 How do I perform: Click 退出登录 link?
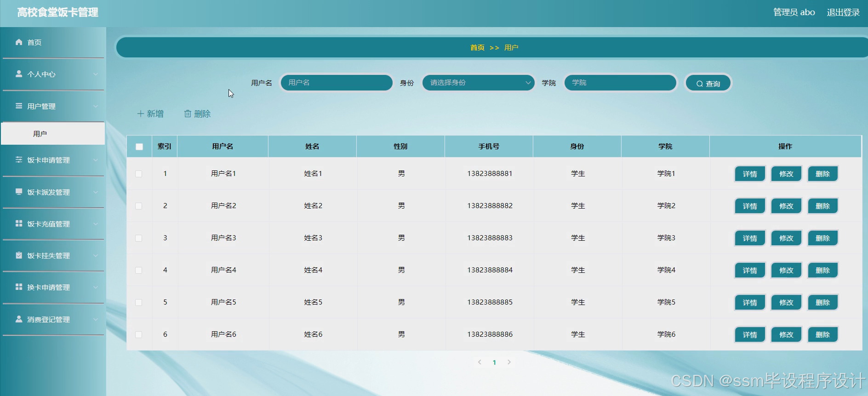tap(843, 12)
